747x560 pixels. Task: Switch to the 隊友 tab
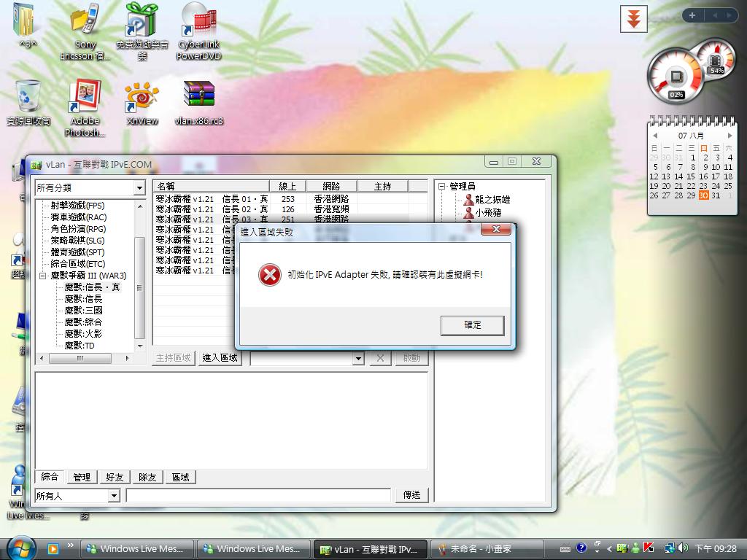[147, 477]
